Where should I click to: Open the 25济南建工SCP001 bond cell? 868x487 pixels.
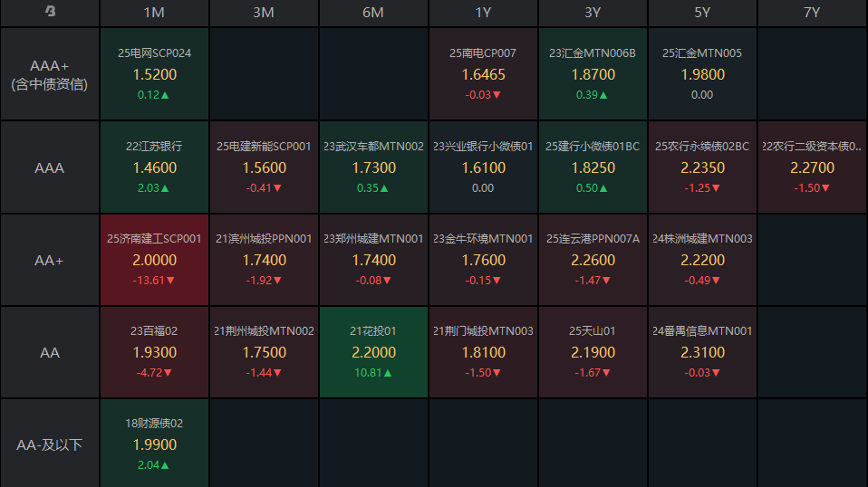tap(154, 260)
